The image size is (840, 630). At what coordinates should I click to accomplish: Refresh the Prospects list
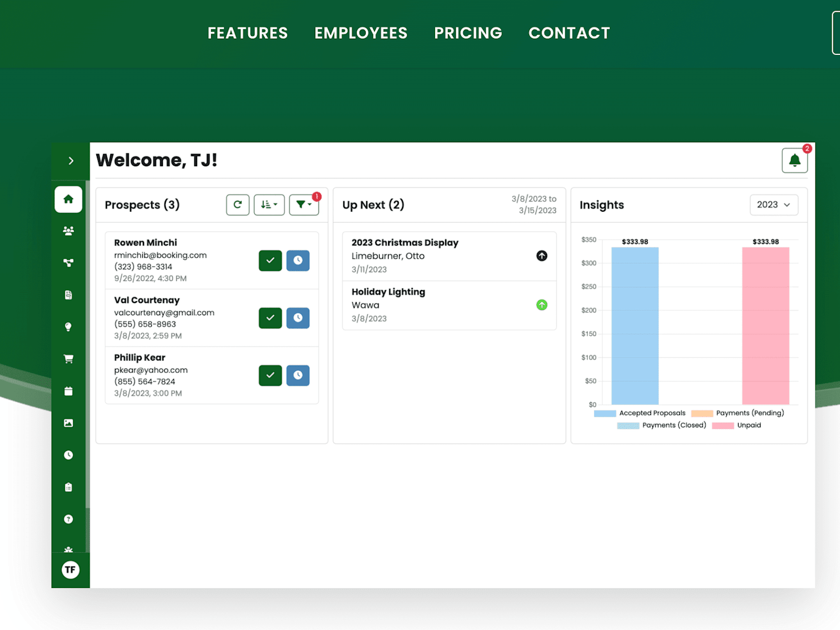237,205
